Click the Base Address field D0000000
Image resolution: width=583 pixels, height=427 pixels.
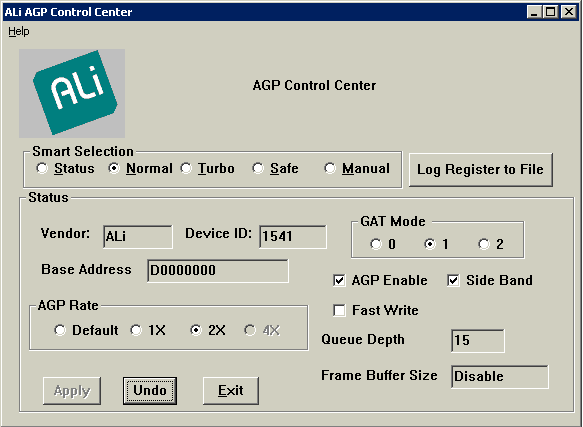[218, 270]
